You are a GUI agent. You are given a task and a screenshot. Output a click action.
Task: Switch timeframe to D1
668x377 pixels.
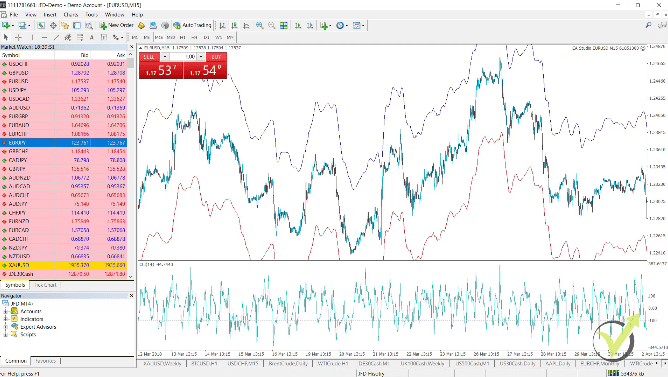(x=207, y=37)
